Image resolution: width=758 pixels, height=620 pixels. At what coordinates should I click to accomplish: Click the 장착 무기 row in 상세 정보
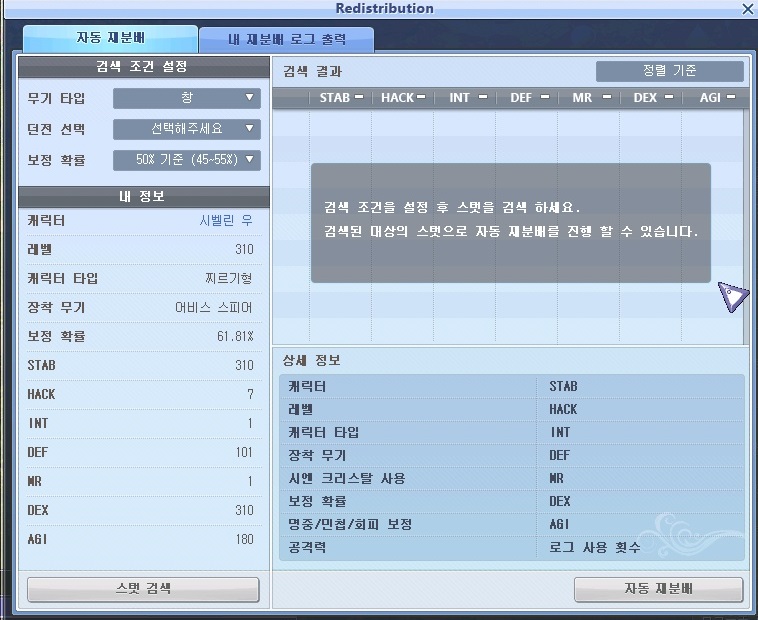408,455
